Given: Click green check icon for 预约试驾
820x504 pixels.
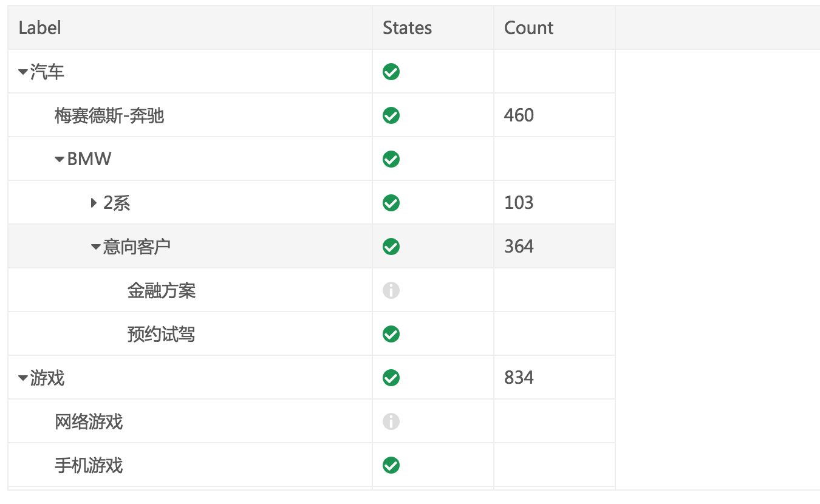Looking at the screenshot, I should [391, 334].
